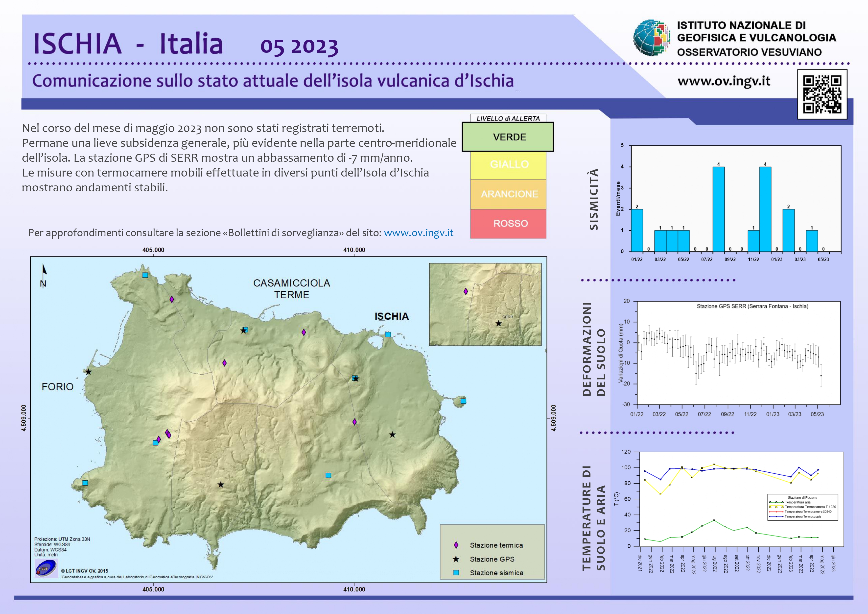The image size is (868, 614).
Task: Click the black star GPS legend symbol
Action: pos(456,559)
